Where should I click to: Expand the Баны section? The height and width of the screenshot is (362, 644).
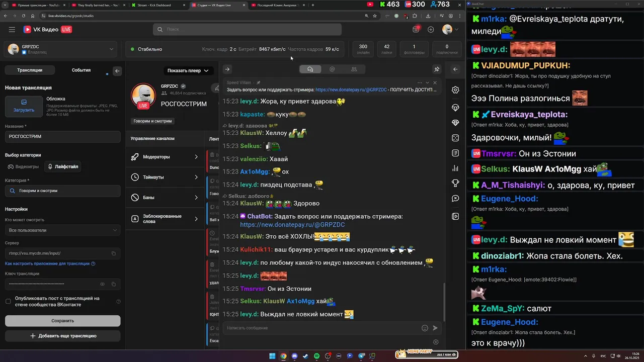click(x=165, y=198)
